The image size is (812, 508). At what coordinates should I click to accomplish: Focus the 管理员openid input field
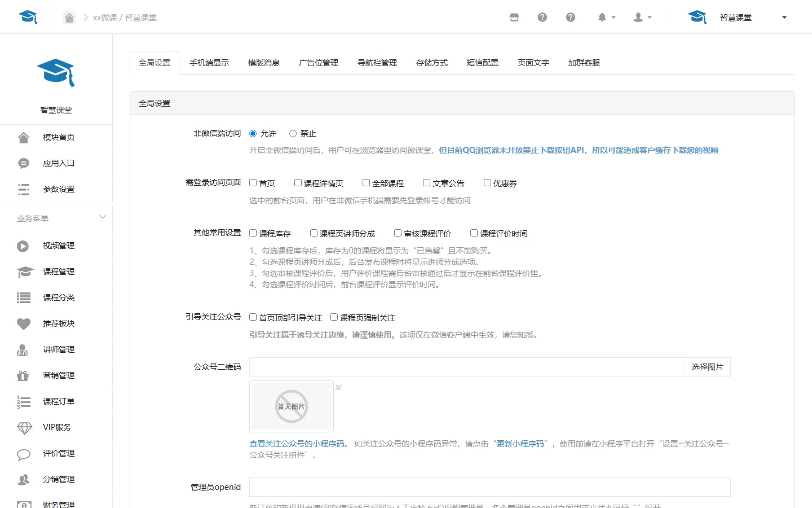tap(490, 487)
